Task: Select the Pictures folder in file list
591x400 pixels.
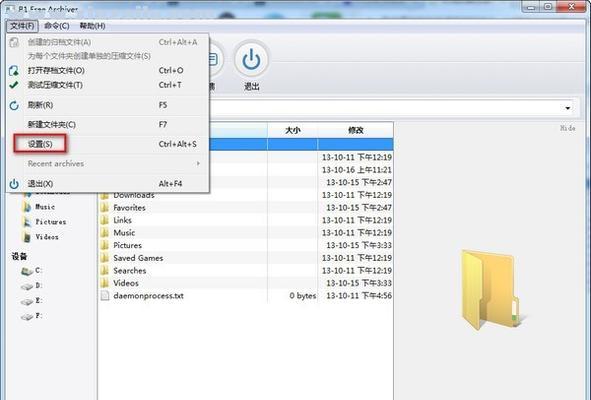Action: tap(245, 245)
